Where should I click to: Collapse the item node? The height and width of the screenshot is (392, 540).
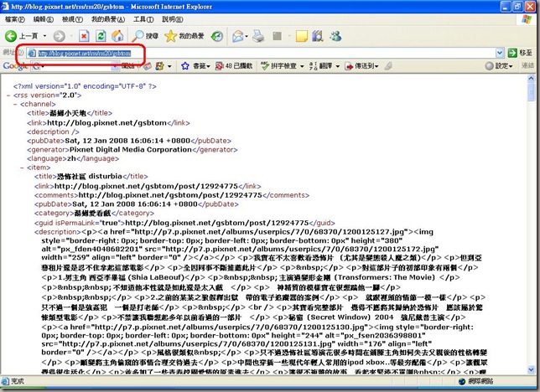[x=23, y=168]
